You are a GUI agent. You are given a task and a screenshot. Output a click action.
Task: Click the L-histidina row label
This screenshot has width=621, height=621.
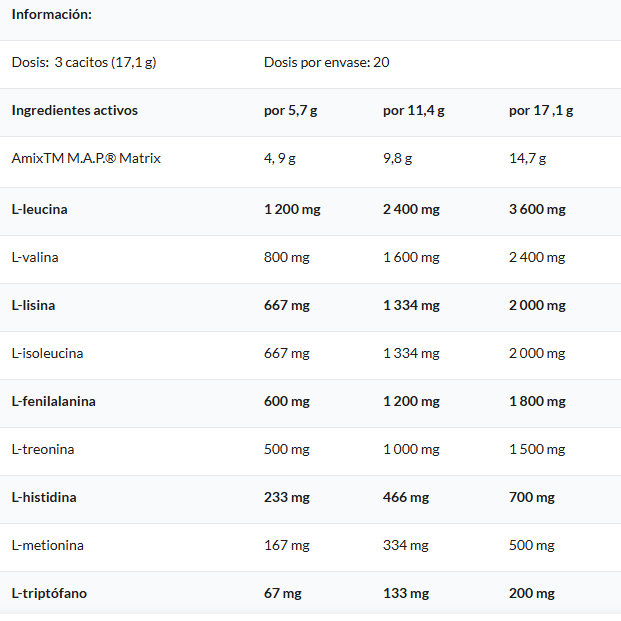point(44,497)
